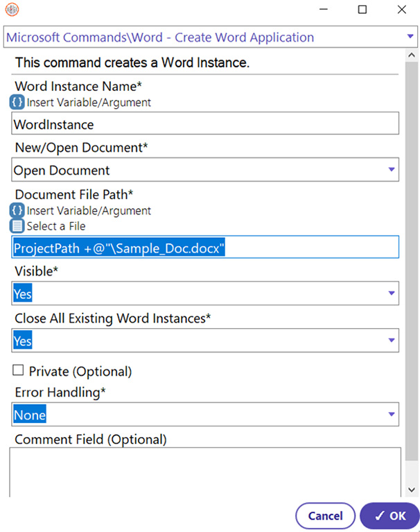The image size is (420, 532).
Task: Maximize the command dialog window
Action: [x=362, y=9]
